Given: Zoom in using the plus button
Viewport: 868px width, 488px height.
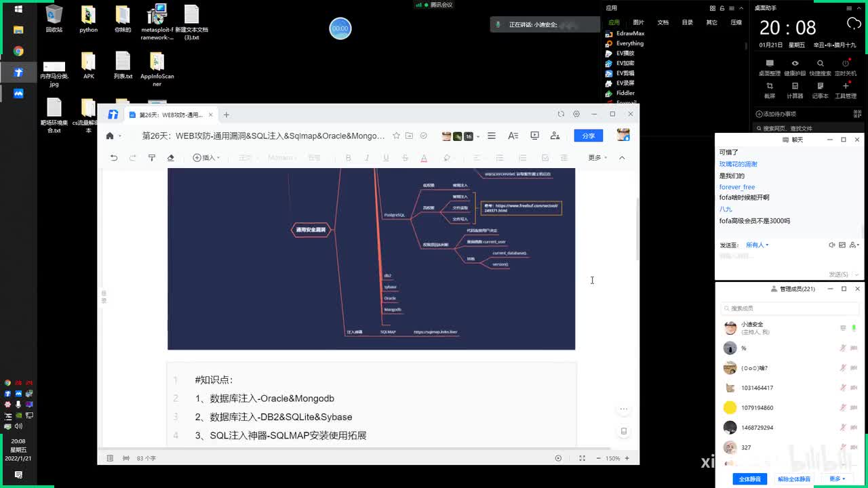Looking at the screenshot, I should pyautogui.click(x=627, y=458).
